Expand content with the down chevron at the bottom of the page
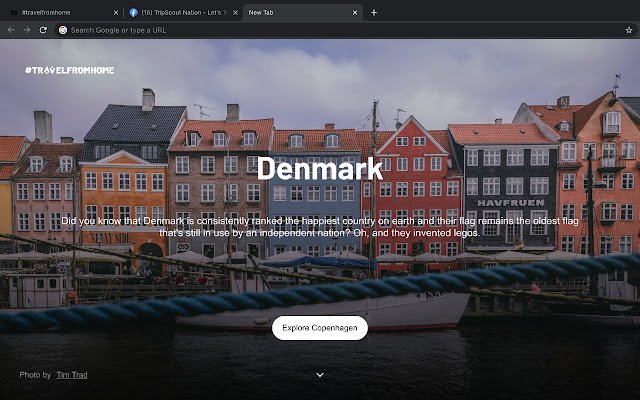The height and width of the screenshot is (400, 640). point(320,375)
